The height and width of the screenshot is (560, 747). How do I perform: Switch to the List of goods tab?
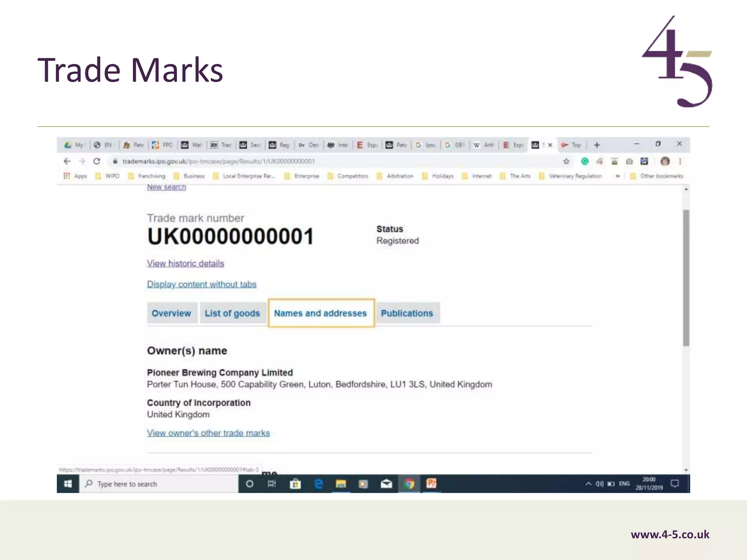[232, 313]
